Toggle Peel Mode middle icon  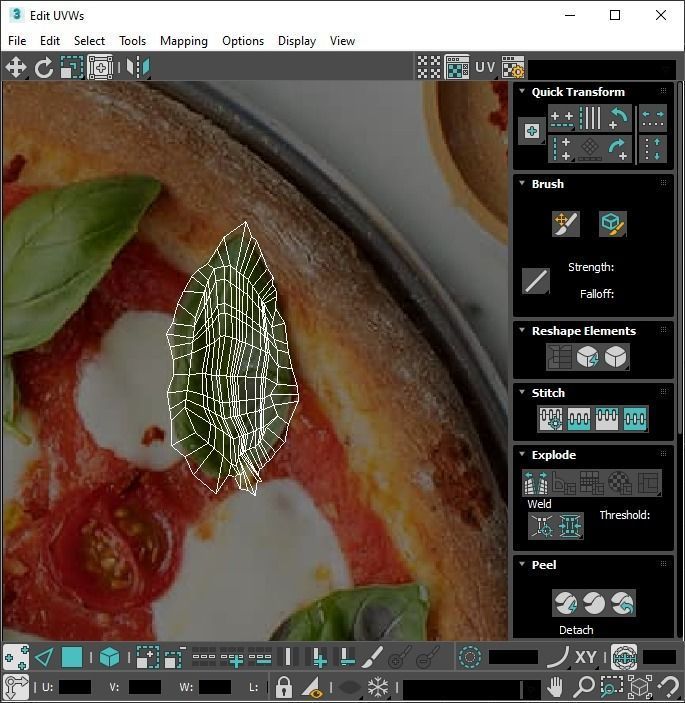pyautogui.click(x=594, y=603)
